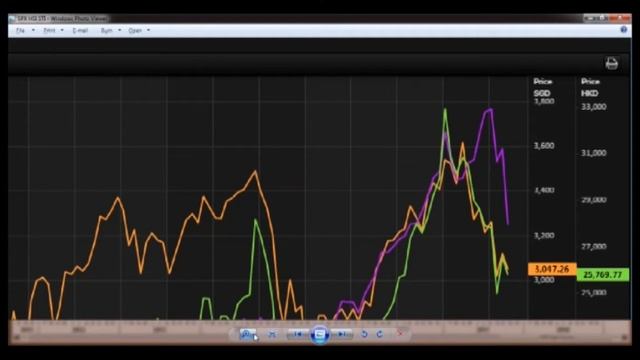This screenshot has width=640, height=360.
Task: Click the 3,600 SGD axis value
Action: [x=544, y=146]
